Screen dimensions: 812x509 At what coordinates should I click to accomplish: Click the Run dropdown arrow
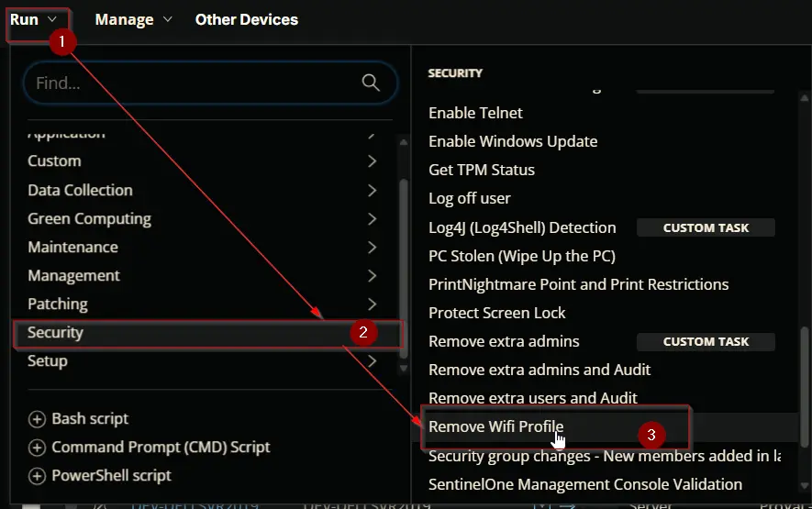point(51,19)
